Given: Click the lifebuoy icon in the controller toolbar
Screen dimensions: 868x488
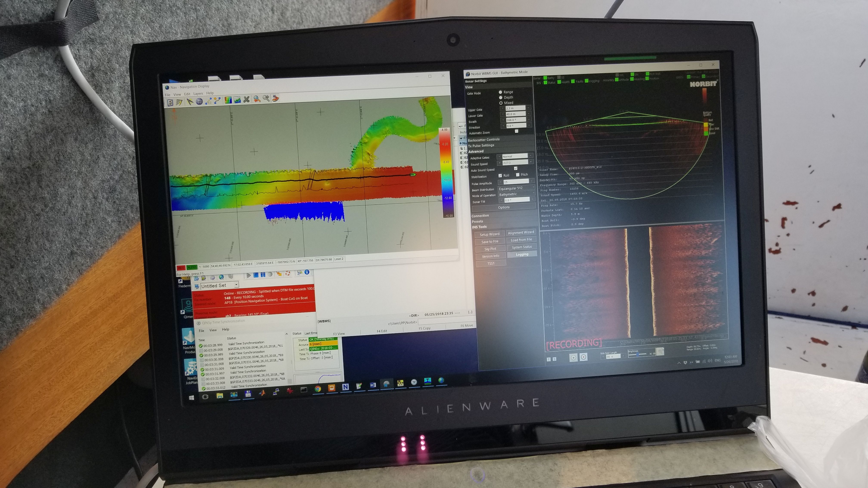Looking at the screenshot, I should [x=287, y=273].
